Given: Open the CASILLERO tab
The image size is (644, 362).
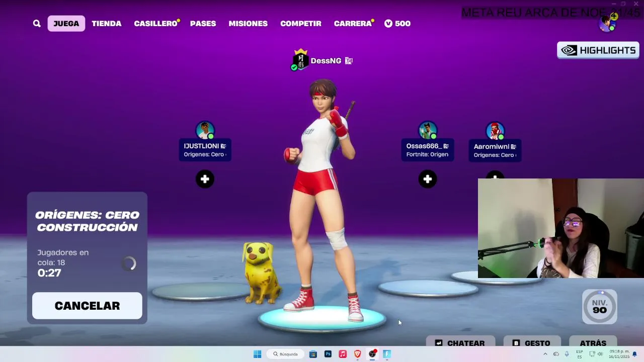Looking at the screenshot, I should click(x=156, y=24).
